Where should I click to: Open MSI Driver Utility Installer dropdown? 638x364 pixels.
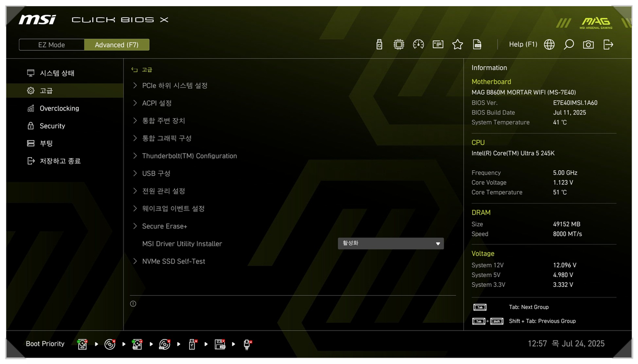[x=390, y=244]
